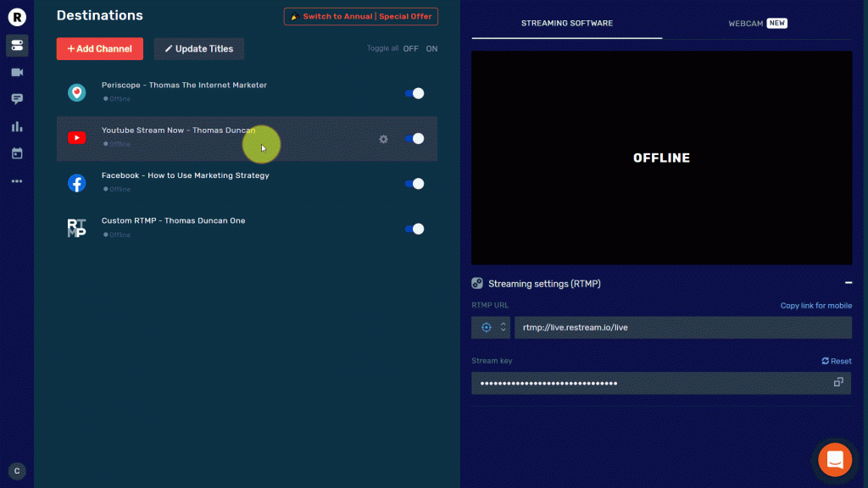Click the Update Titles button
The image size is (868, 488).
pos(199,49)
